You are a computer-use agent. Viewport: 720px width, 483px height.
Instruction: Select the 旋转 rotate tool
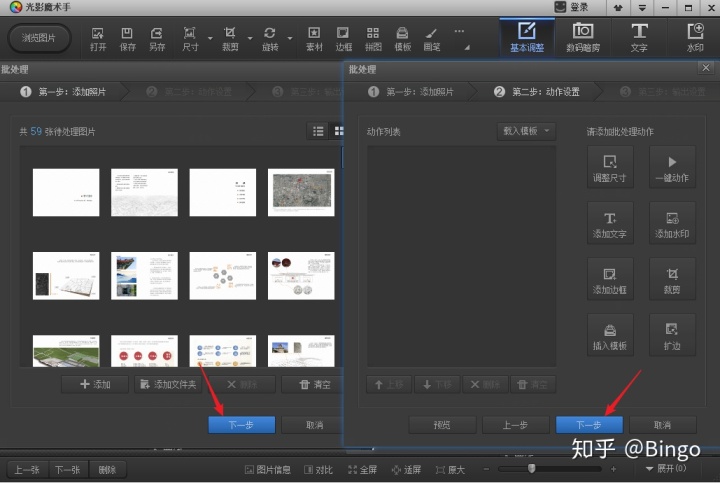click(270, 39)
